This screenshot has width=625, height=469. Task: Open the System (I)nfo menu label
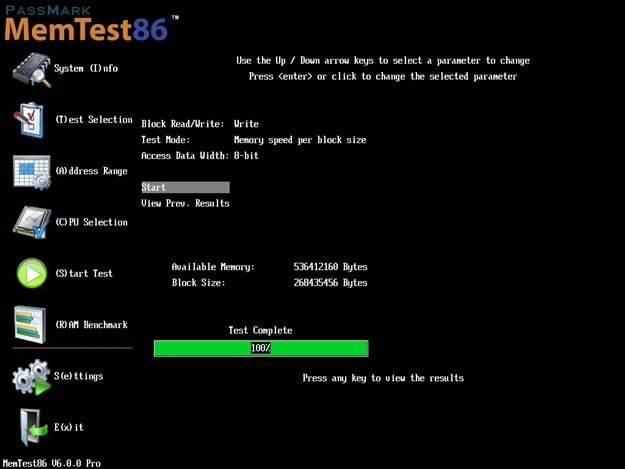pyautogui.click(x=86, y=69)
